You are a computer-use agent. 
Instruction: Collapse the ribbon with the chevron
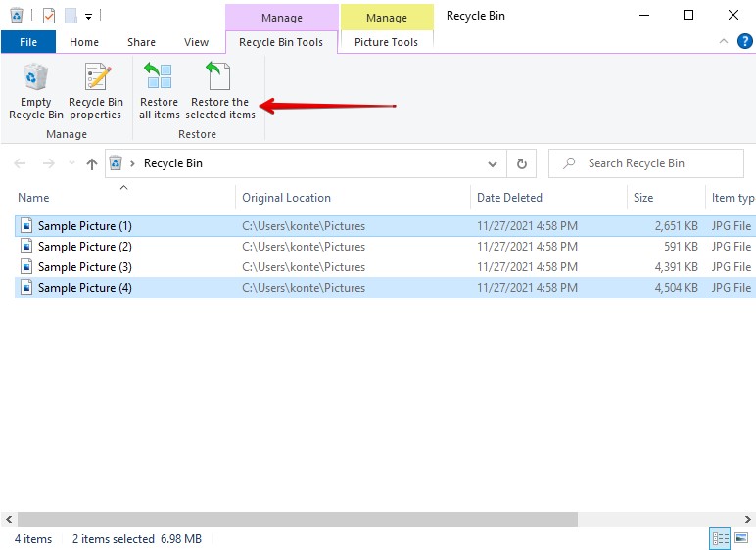click(x=724, y=41)
